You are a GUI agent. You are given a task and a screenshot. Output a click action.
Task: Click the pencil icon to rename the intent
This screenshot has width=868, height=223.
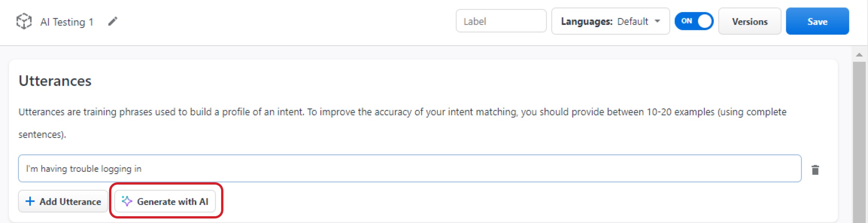click(112, 21)
